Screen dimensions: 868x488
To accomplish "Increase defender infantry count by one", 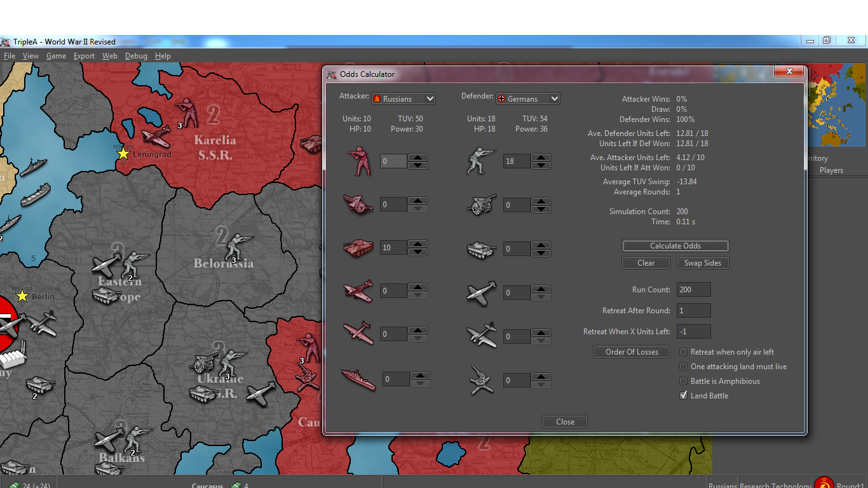I will [x=541, y=158].
